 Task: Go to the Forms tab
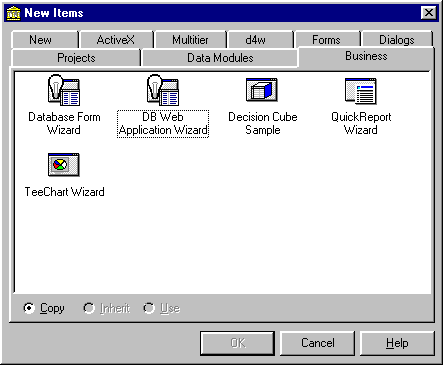pyautogui.click(x=327, y=40)
